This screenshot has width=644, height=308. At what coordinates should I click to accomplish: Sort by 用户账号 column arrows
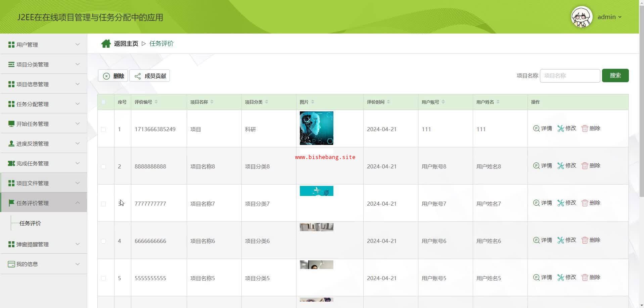pyautogui.click(x=443, y=102)
